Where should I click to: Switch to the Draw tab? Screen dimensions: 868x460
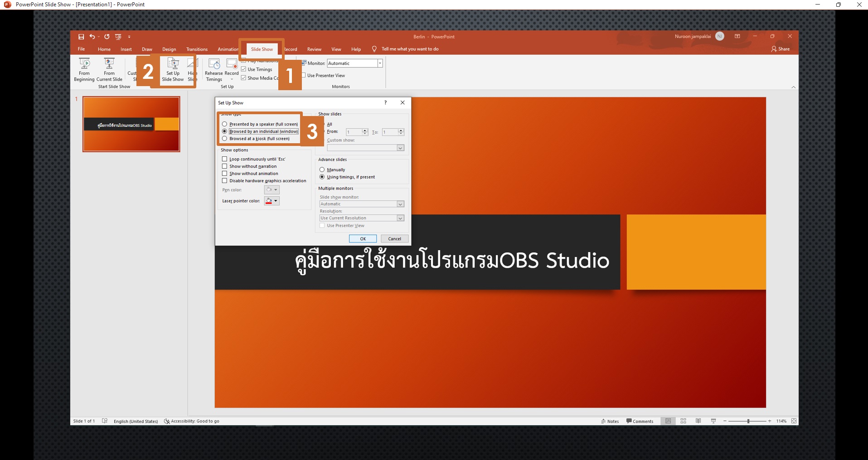click(147, 49)
